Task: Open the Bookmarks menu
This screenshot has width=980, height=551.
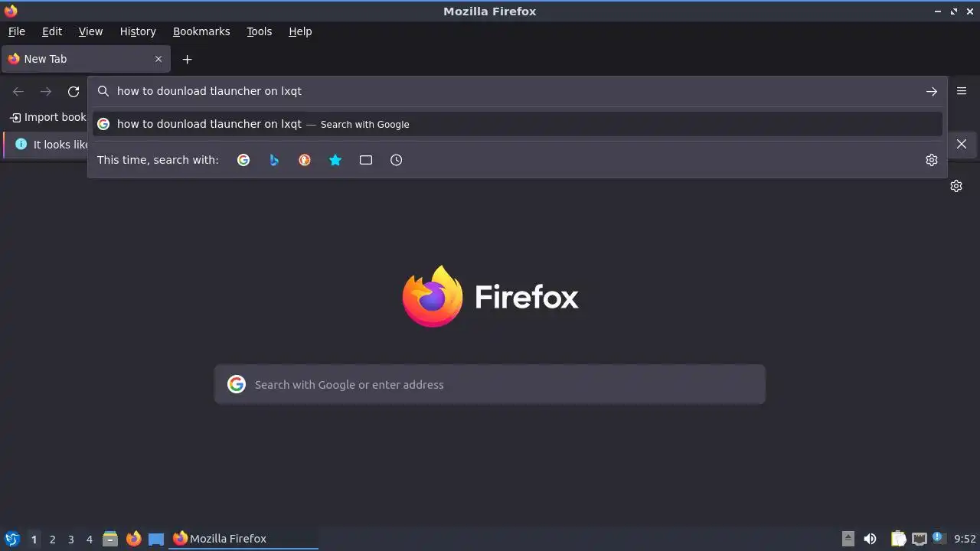Action: (201, 31)
